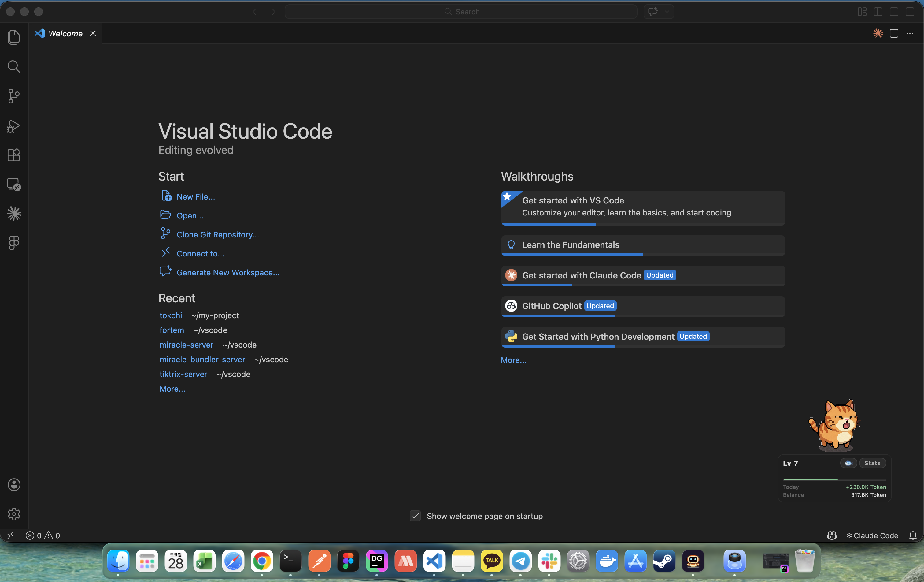Image resolution: width=924 pixels, height=582 pixels.
Task: Select the Welcome editor tab
Action: [x=65, y=33]
